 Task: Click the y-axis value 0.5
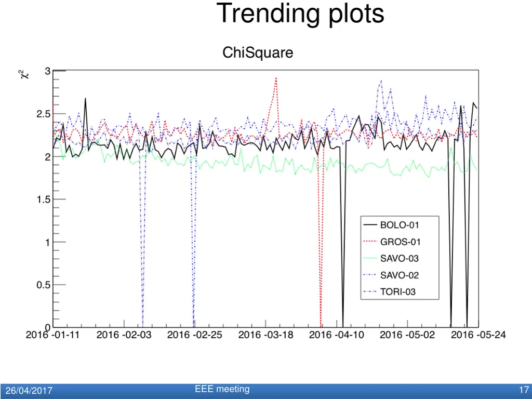[44, 285]
